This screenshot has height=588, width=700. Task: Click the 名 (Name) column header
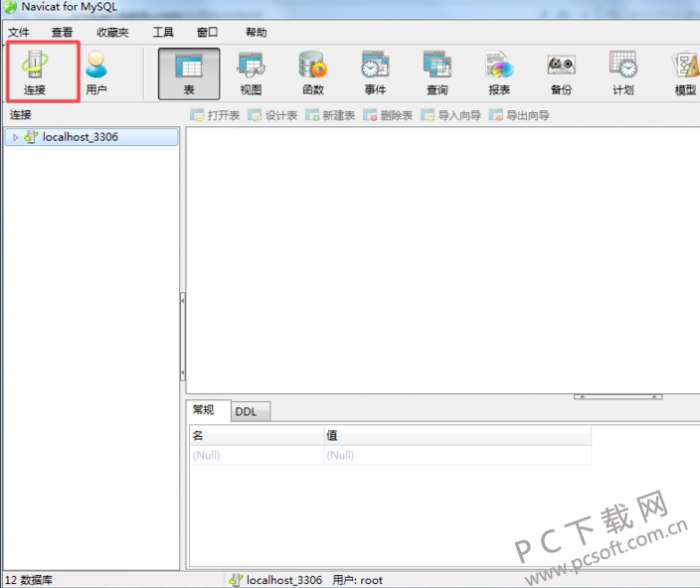tap(257, 435)
